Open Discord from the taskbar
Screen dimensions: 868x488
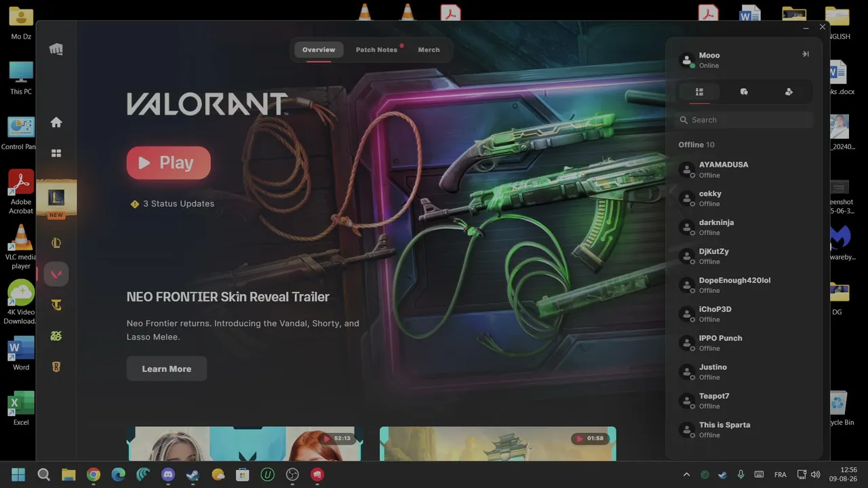point(168,474)
